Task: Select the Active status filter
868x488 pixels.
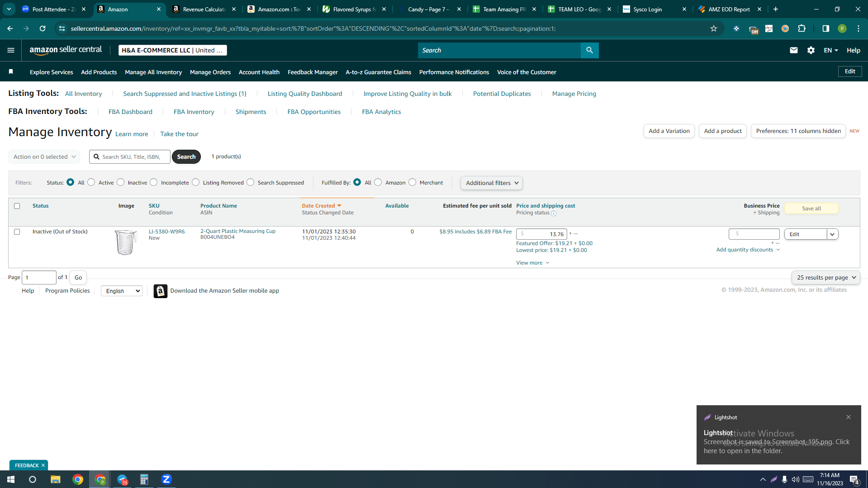Action: click(91, 182)
